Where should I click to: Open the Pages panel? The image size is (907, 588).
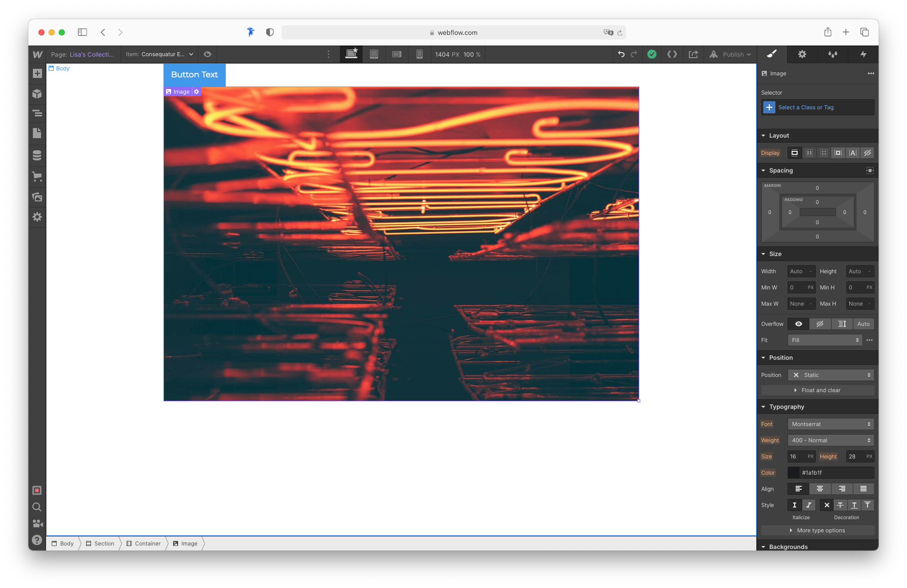(37, 133)
